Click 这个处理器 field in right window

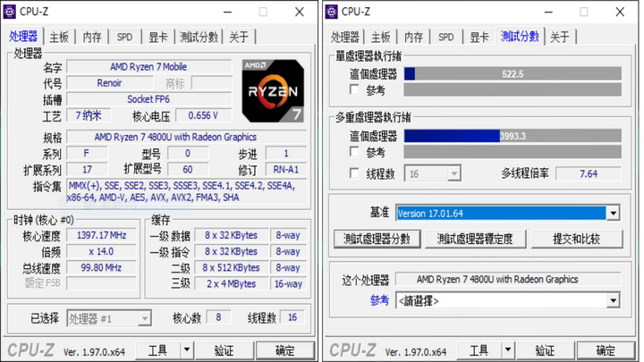[x=508, y=280]
